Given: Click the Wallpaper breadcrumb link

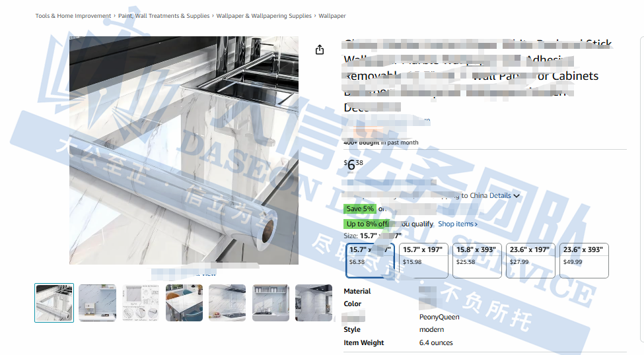Looking at the screenshot, I should [332, 16].
